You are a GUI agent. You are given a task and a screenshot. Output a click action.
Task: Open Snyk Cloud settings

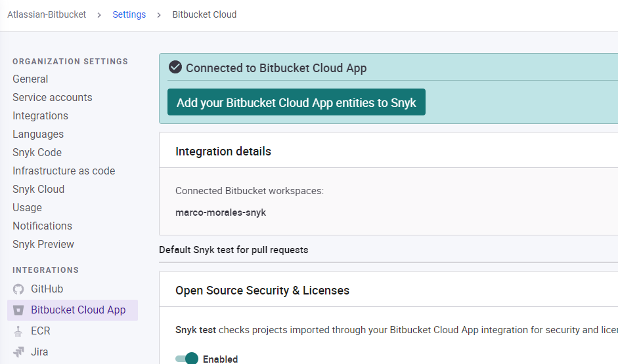pos(38,190)
